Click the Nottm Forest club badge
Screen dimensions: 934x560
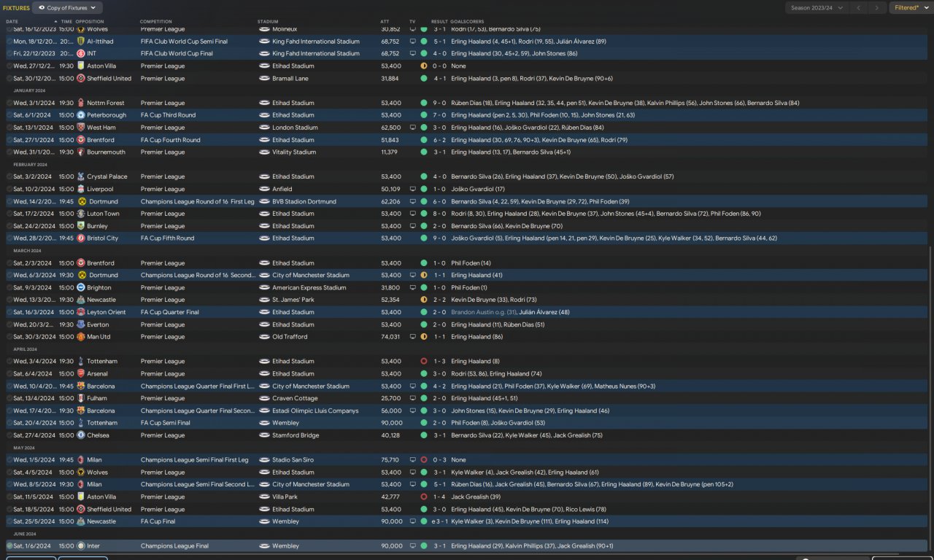point(81,103)
